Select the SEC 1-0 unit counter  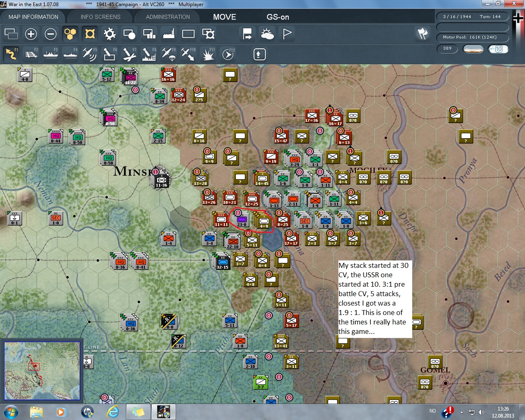(55, 218)
